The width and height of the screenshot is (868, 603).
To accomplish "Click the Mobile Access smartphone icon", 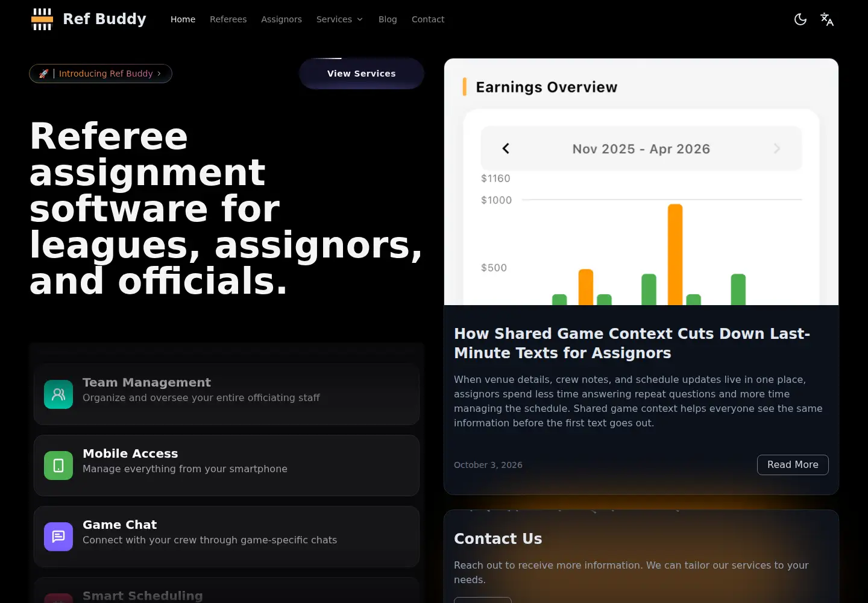I will [58, 466].
